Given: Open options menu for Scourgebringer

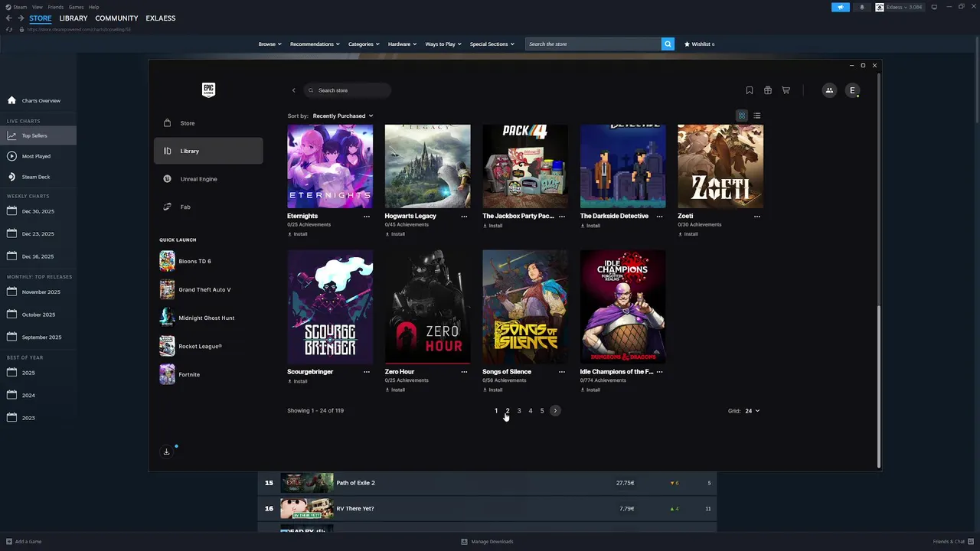Looking at the screenshot, I should point(367,372).
